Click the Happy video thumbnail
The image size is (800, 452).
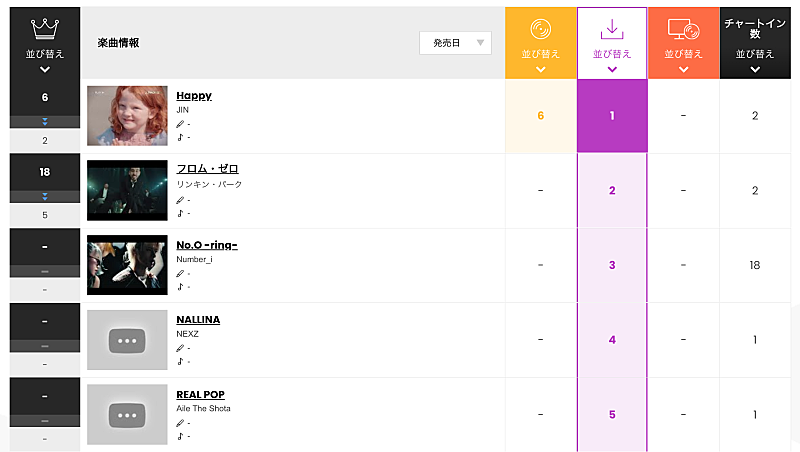[x=126, y=116]
